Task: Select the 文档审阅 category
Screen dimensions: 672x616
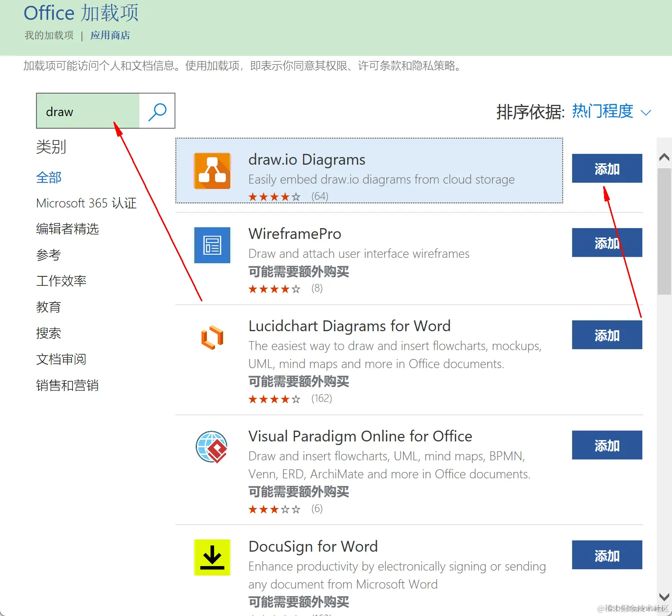Action: tap(61, 359)
